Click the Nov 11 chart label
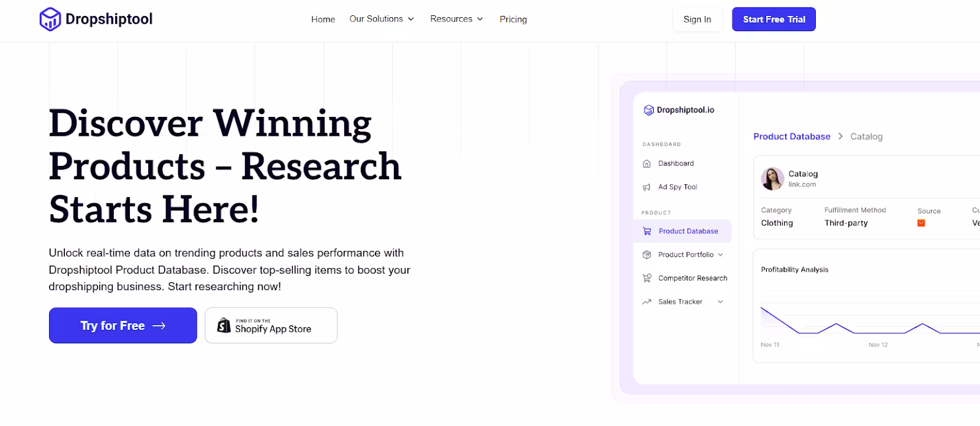The image size is (980, 426). (770, 345)
